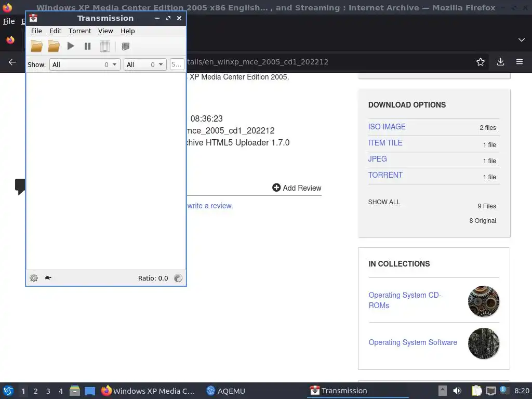
Task: Start torrent with the play icon
Action: (71, 46)
